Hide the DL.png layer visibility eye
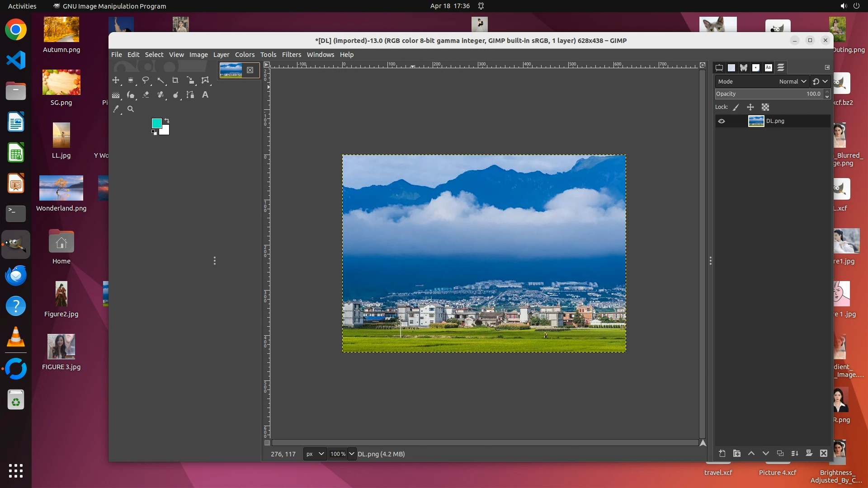868x488 pixels. tap(722, 121)
